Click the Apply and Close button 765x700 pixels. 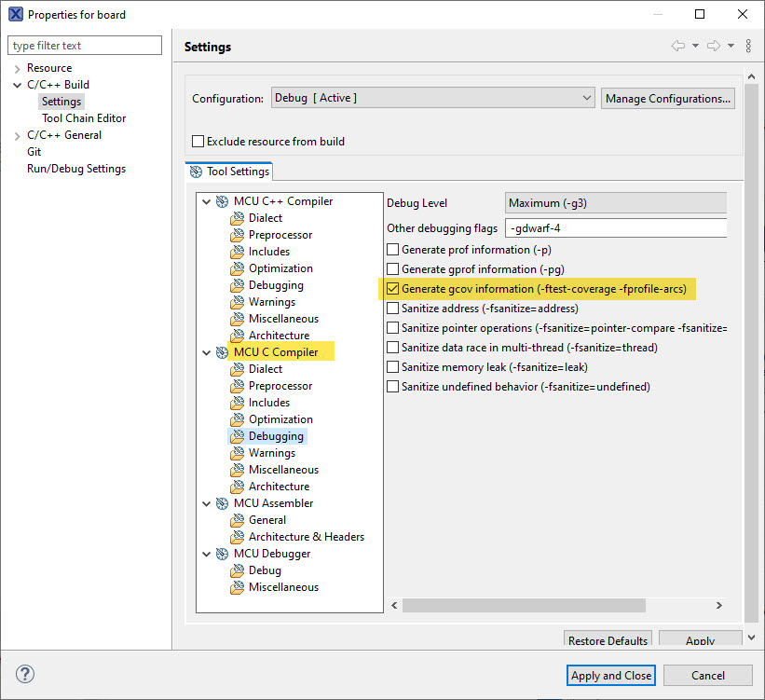pyautogui.click(x=610, y=675)
